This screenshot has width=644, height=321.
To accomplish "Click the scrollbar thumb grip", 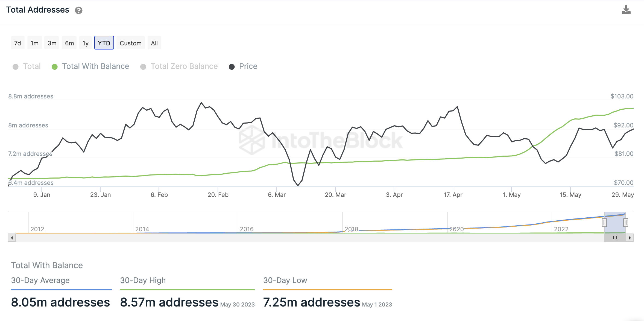I will 615,238.
